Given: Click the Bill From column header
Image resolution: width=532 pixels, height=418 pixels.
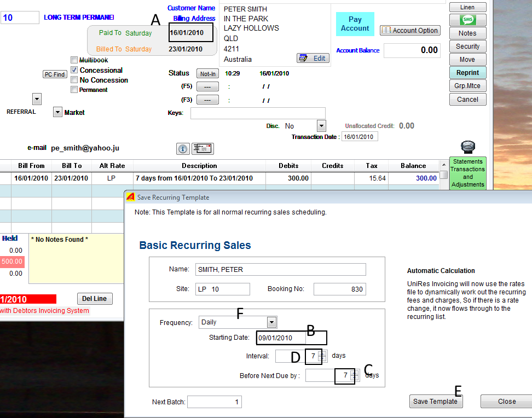Looking at the screenshot, I should click(31, 166).
